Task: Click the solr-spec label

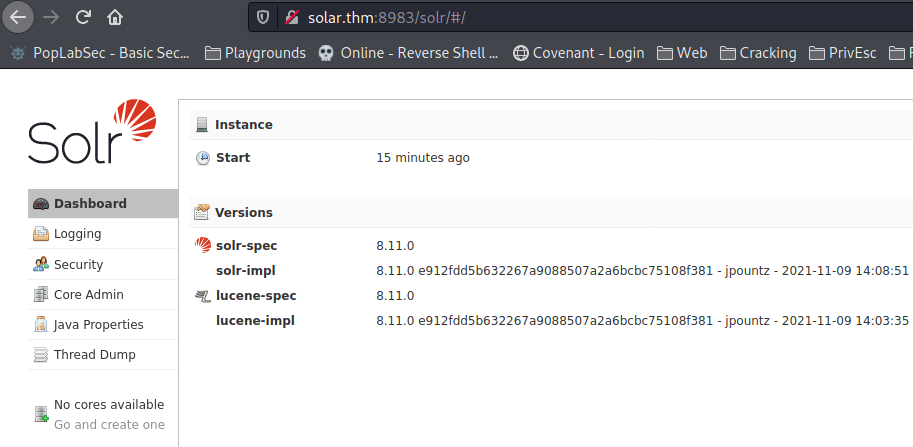Action: pos(246,246)
